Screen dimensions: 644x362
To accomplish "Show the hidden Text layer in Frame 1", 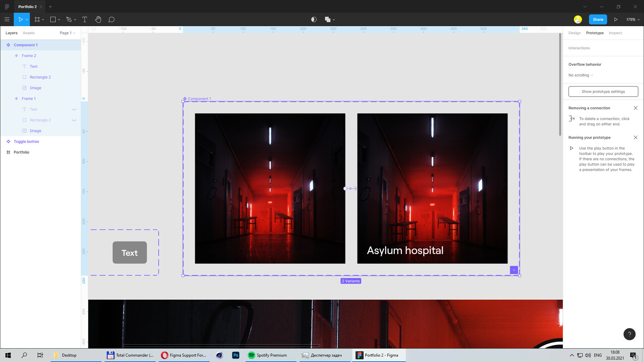I will point(74,109).
